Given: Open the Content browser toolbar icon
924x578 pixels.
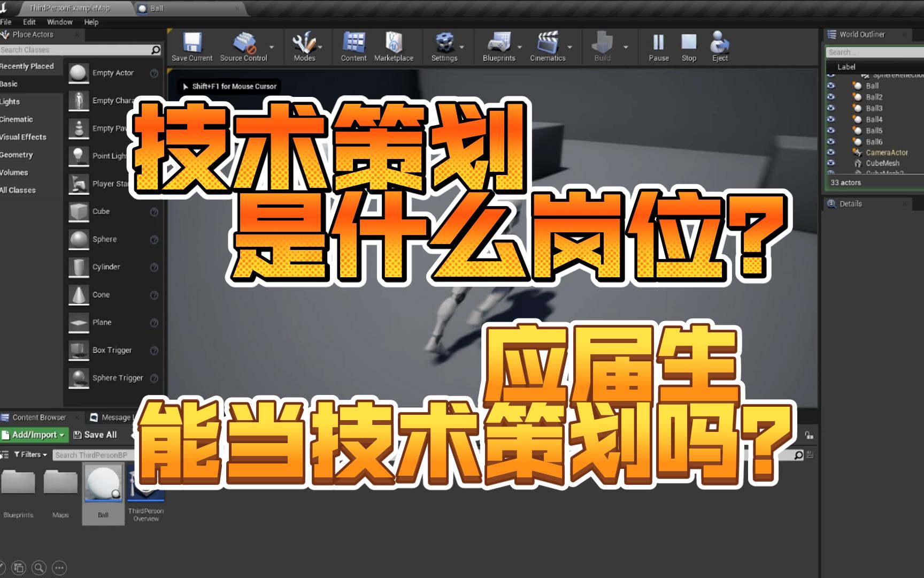Looking at the screenshot, I should [x=353, y=42].
